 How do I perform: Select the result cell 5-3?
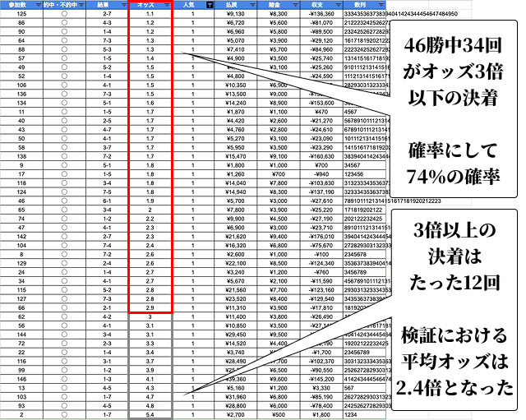pyautogui.click(x=107, y=49)
